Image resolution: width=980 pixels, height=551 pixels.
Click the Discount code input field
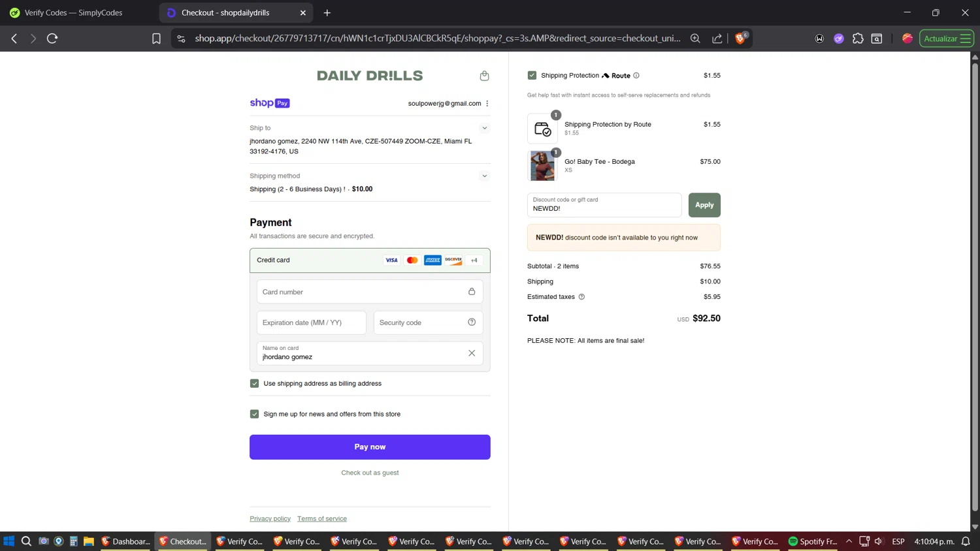point(604,205)
